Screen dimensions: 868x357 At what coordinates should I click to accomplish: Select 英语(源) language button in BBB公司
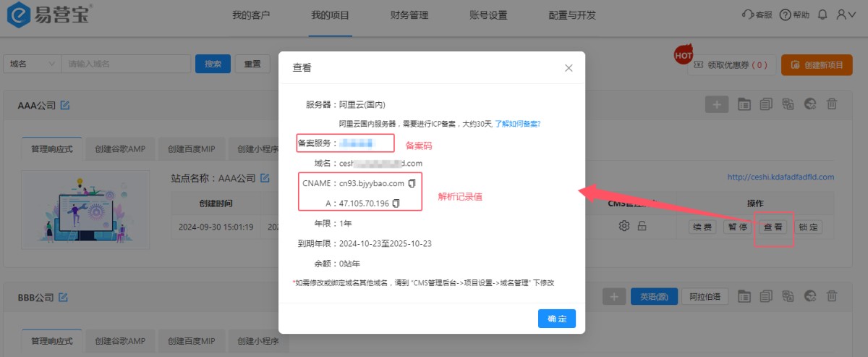654,296
